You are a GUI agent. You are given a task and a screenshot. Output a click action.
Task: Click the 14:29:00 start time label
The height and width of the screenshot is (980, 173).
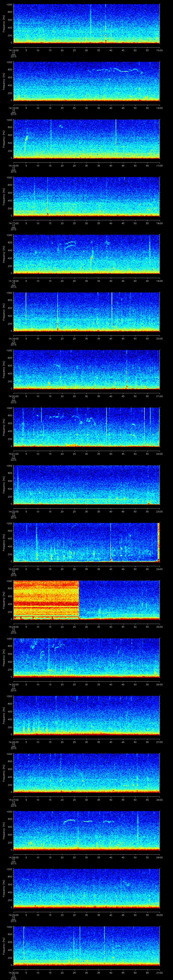[x=13, y=915]
